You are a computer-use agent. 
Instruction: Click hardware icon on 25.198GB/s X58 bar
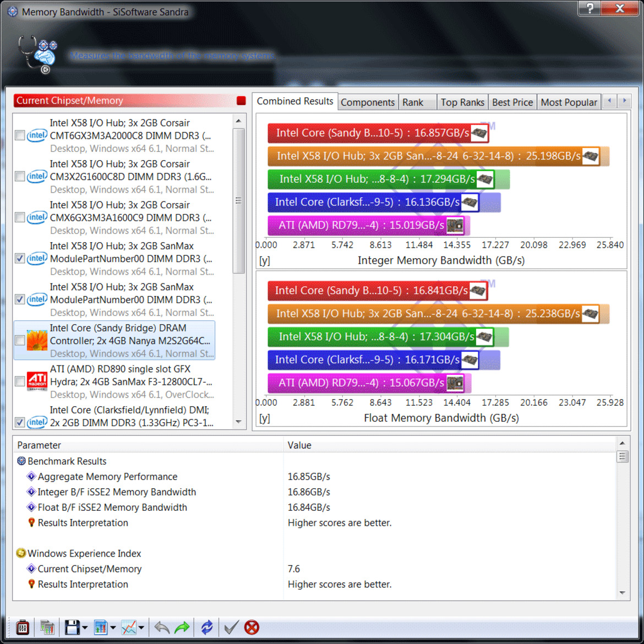[x=590, y=156]
